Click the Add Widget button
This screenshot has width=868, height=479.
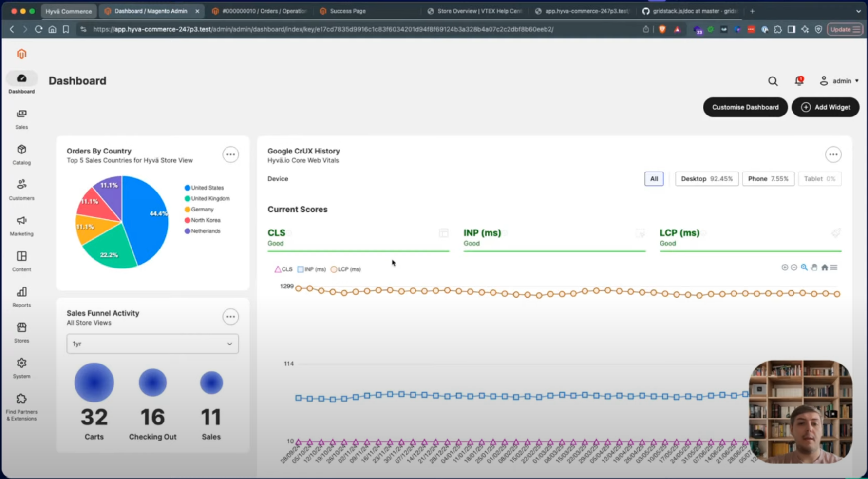(825, 107)
